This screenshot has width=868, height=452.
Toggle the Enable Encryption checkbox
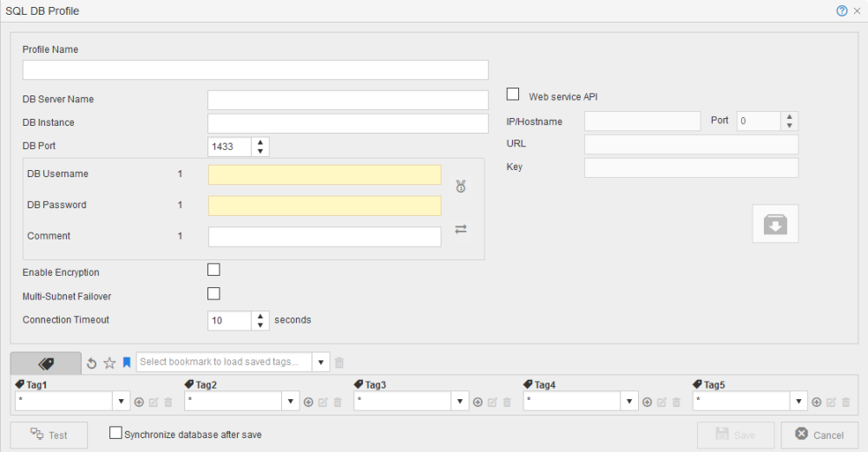pos(214,270)
